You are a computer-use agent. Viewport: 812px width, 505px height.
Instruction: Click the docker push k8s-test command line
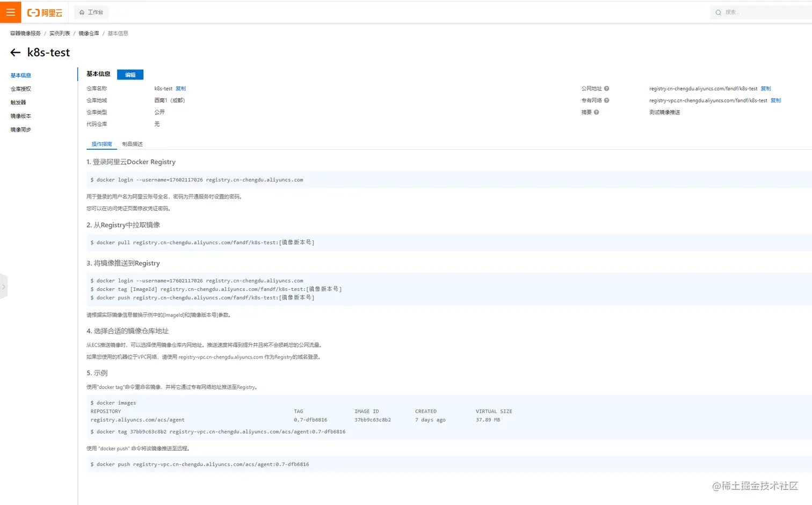(202, 298)
